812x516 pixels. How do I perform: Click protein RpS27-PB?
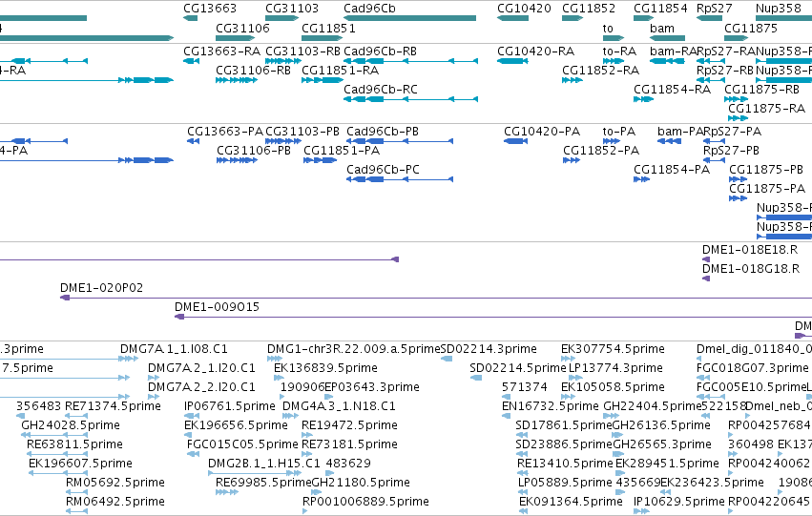click(x=731, y=151)
